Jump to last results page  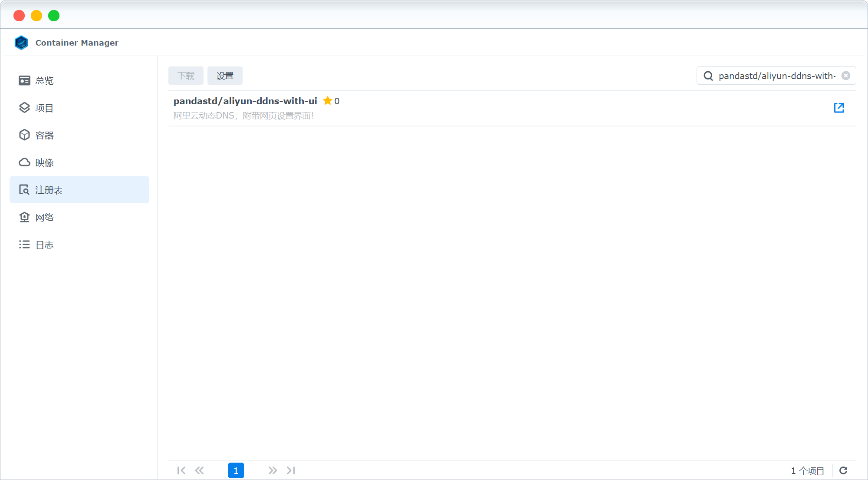tap(291, 470)
